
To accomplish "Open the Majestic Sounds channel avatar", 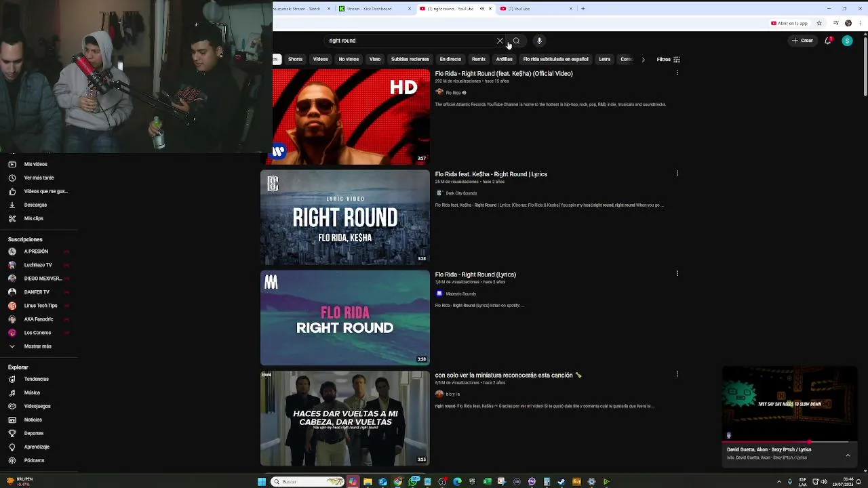I will coord(439,293).
